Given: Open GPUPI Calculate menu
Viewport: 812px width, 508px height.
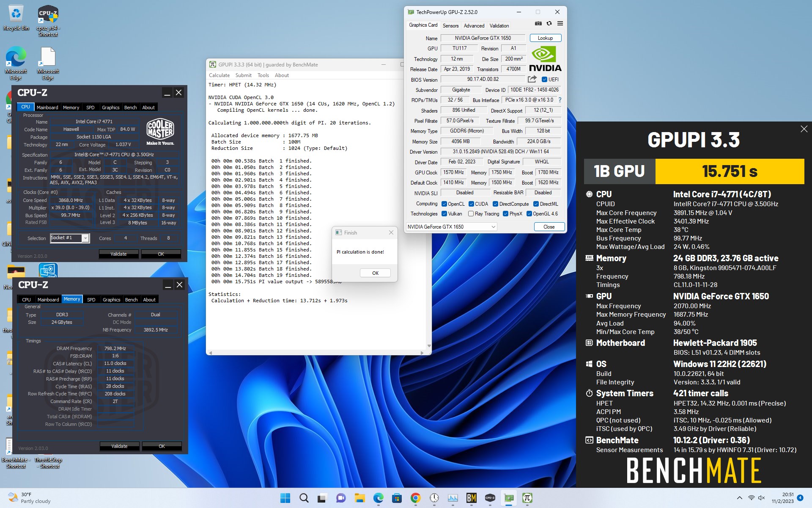Looking at the screenshot, I should coord(219,75).
